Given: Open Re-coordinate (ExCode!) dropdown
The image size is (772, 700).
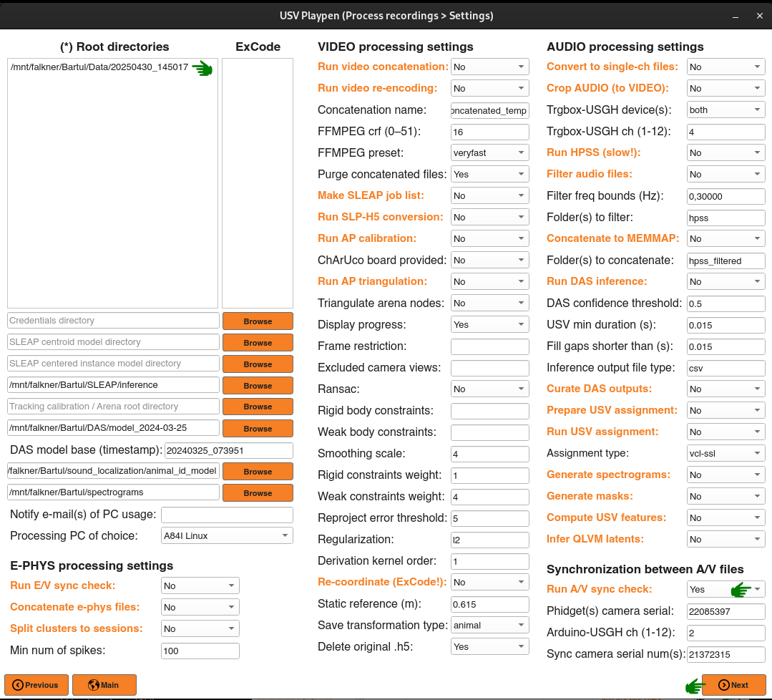Looking at the screenshot, I should point(490,583).
